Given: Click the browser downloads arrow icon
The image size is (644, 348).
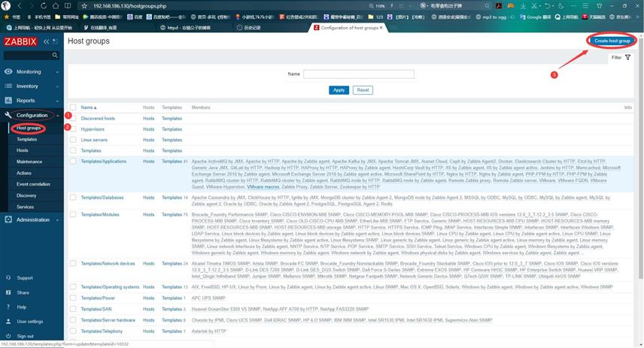Looking at the screenshot, I should [x=523, y=6].
